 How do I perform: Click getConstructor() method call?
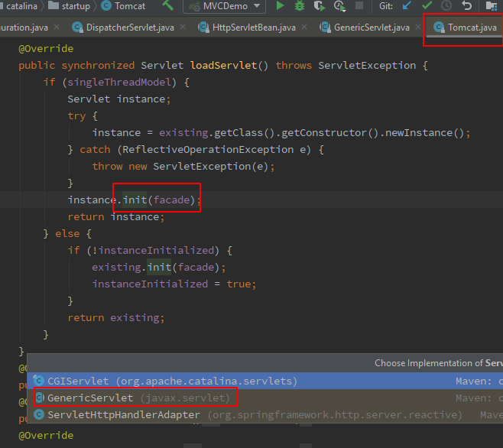330,133
